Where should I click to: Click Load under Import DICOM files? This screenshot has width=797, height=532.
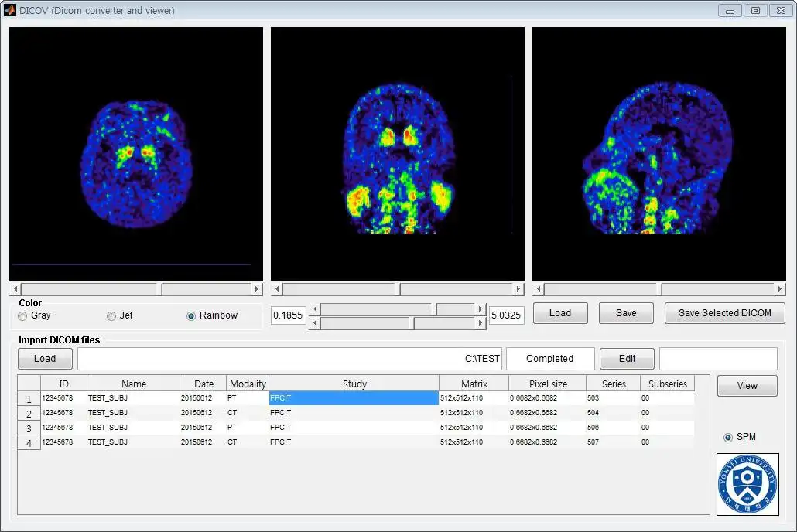[45, 359]
